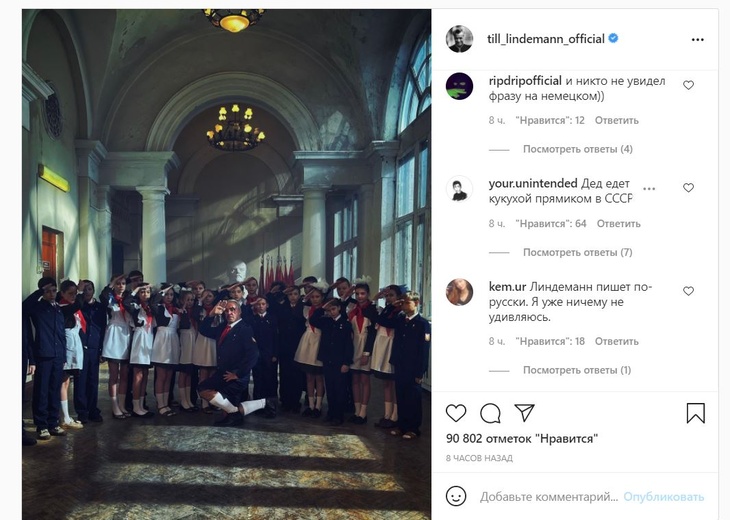Open the 90 802 likes list
The width and height of the screenshot is (730, 520).
(x=521, y=439)
